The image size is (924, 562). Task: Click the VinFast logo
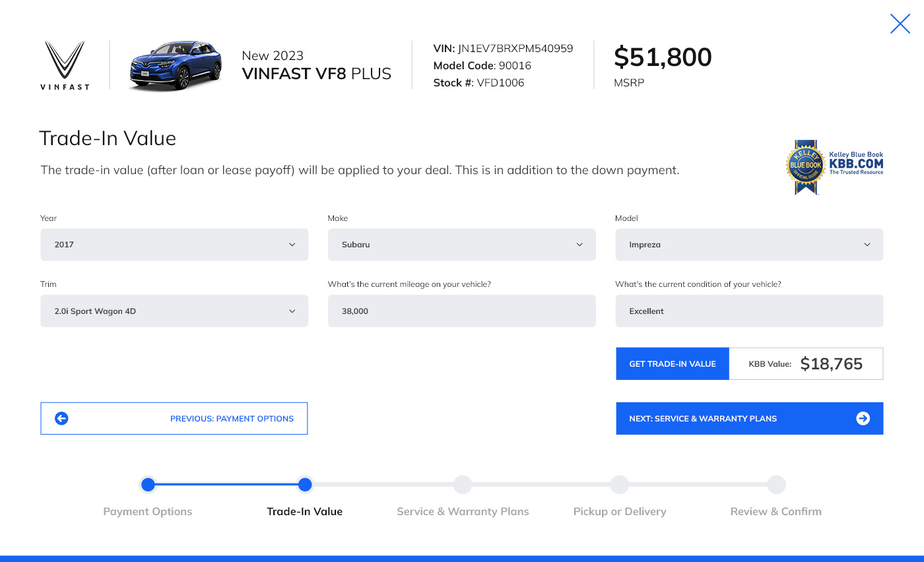(x=65, y=65)
